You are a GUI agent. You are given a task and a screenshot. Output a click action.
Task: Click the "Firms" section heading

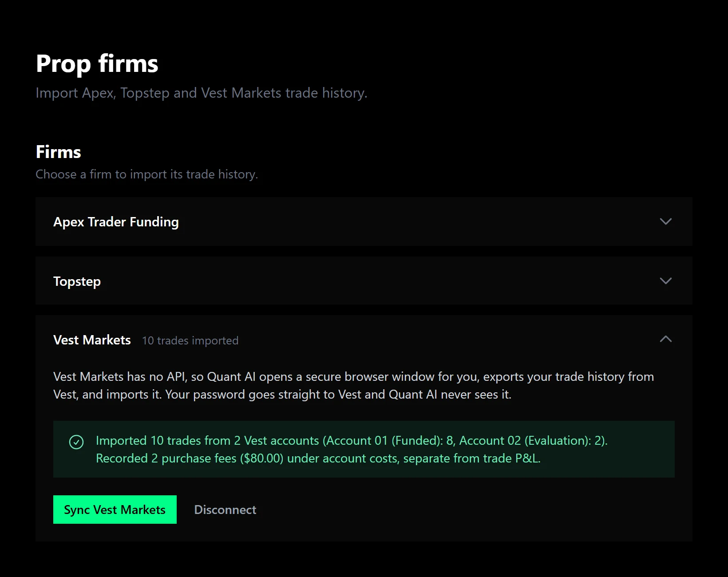[x=58, y=152]
